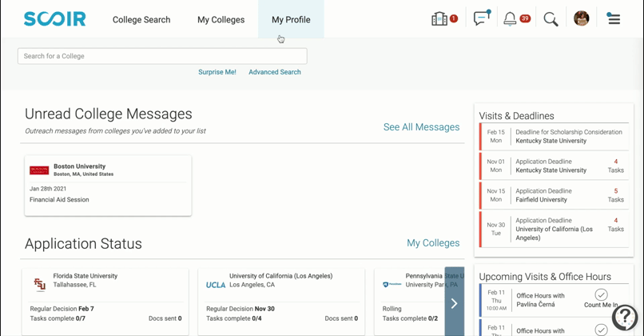Image resolution: width=644 pixels, height=336 pixels.
Task: Click the Penn State logo
Action: [x=392, y=284]
